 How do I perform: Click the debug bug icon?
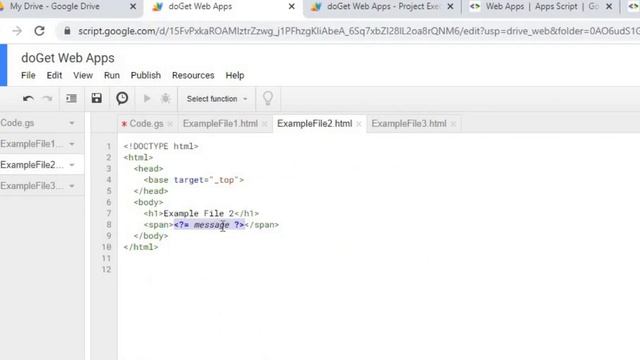click(166, 98)
